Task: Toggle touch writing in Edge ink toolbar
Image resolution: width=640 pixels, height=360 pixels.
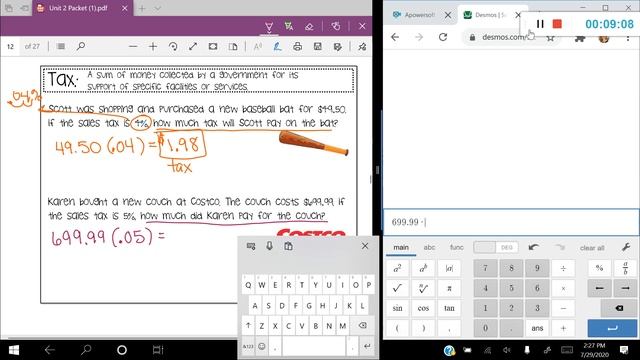Action: [x=336, y=27]
